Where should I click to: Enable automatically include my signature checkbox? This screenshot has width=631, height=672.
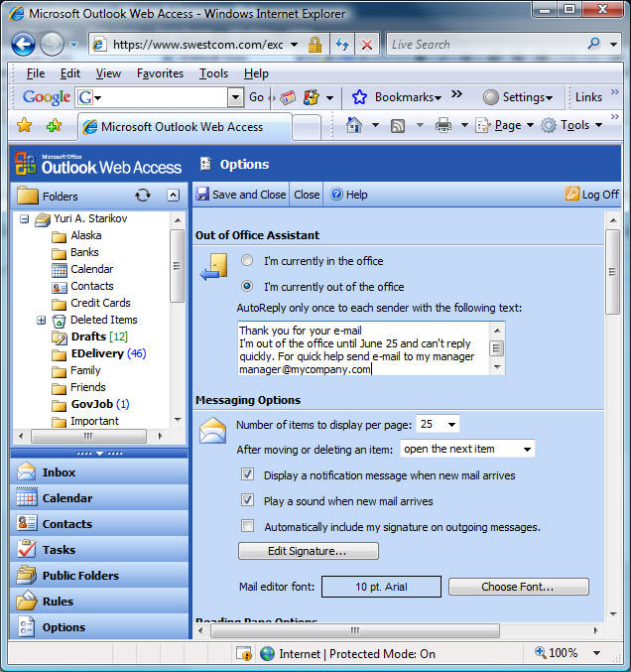click(247, 525)
